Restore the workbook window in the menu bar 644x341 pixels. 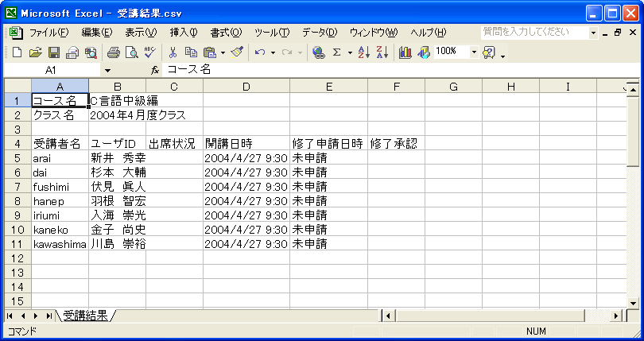click(618, 33)
